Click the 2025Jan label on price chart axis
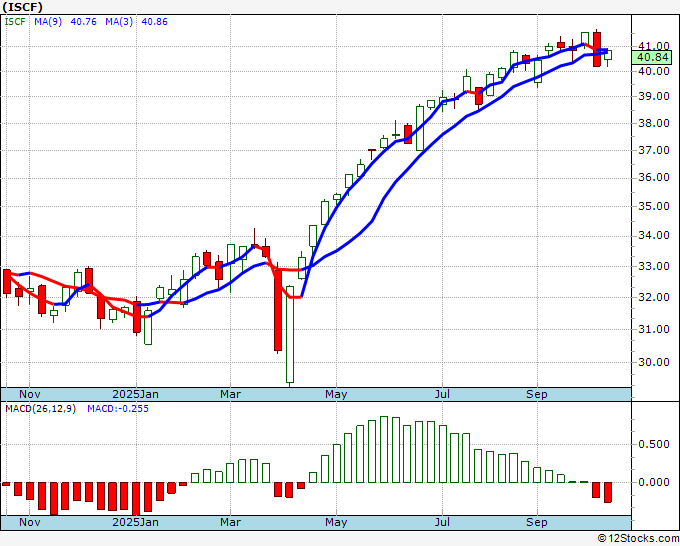Image resolution: width=680 pixels, height=546 pixels. [135, 394]
